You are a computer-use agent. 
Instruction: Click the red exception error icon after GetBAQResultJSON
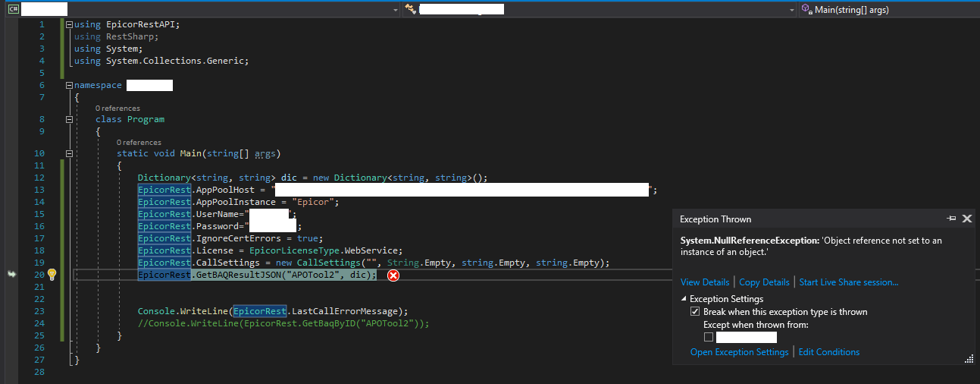click(393, 275)
